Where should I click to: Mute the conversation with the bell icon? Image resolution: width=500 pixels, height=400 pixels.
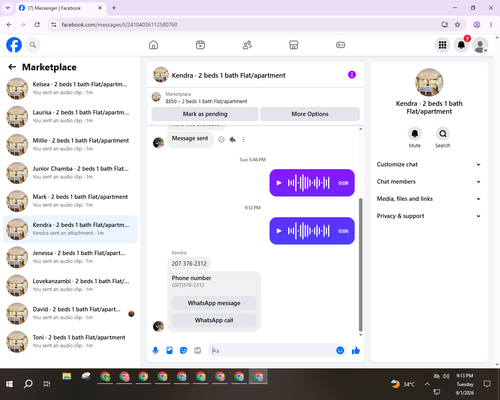pyautogui.click(x=415, y=134)
